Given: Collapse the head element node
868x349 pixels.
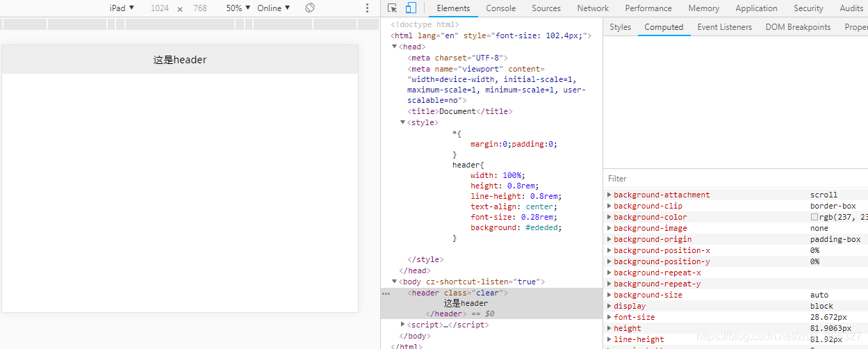Looking at the screenshot, I should [x=395, y=47].
